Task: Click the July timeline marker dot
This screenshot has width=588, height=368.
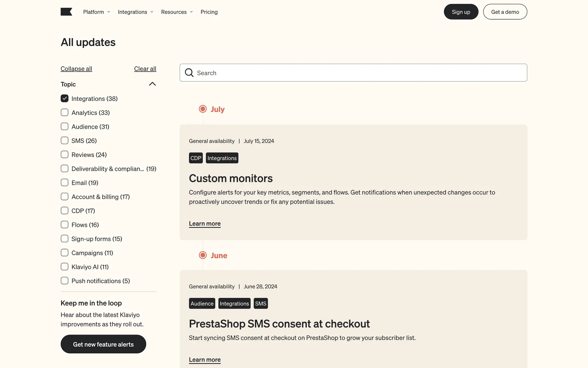Action: (x=203, y=109)
